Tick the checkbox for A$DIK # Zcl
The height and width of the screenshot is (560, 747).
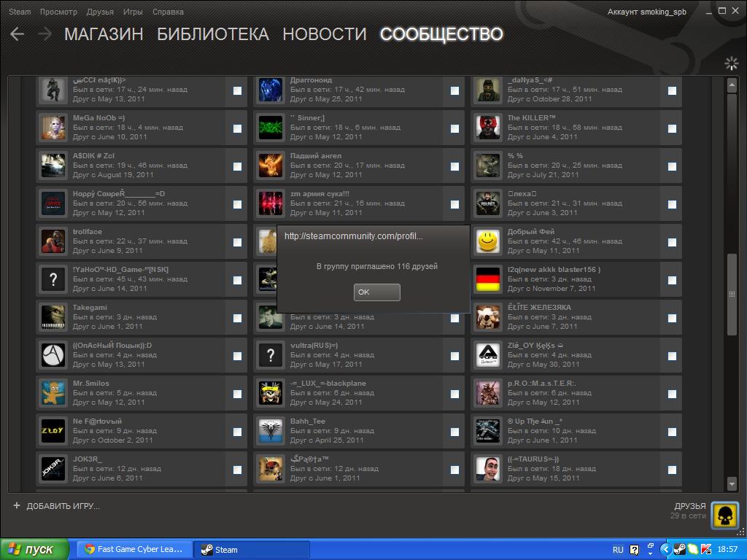tap(237, 166)
